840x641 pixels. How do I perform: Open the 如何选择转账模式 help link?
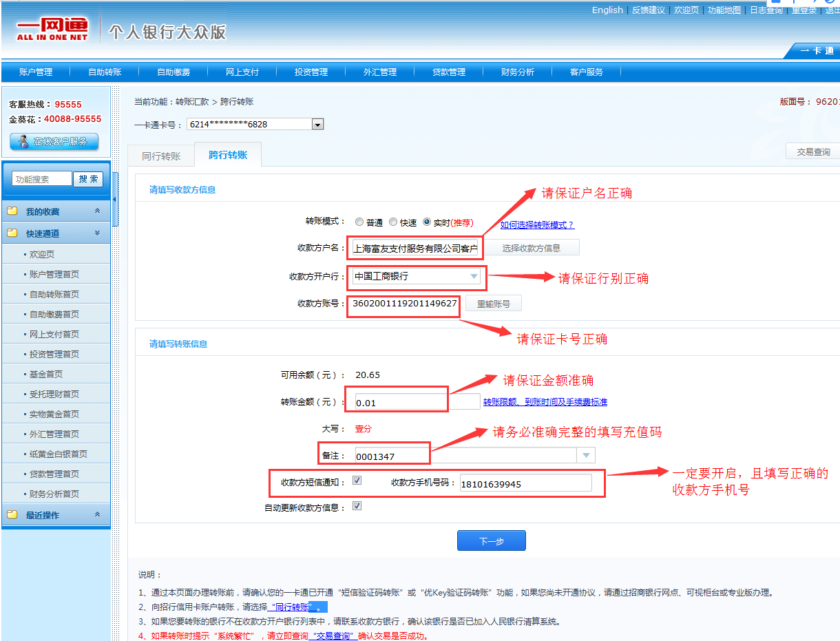pos(536,224)
